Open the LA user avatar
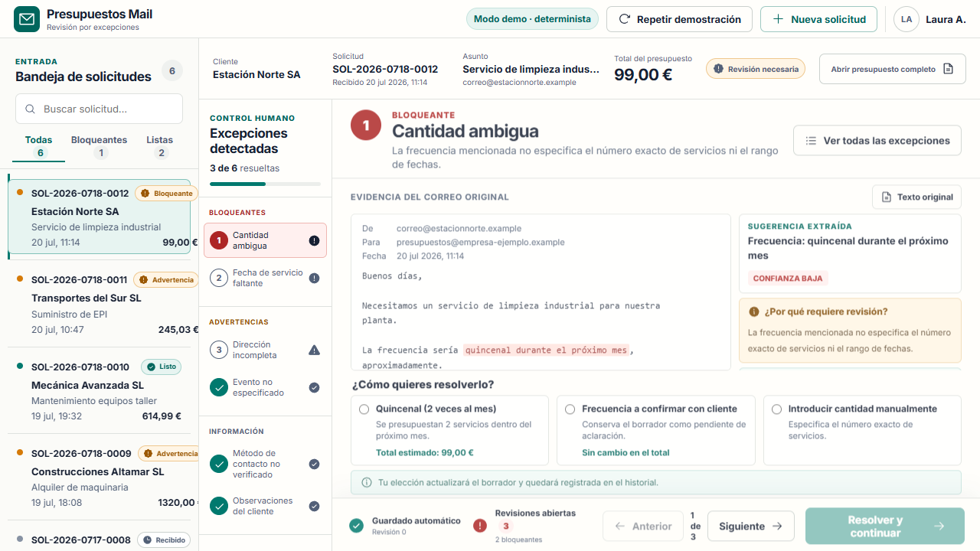Image resolution: width=980 pixels, height=551 pixels. click(x=906, y=19)
